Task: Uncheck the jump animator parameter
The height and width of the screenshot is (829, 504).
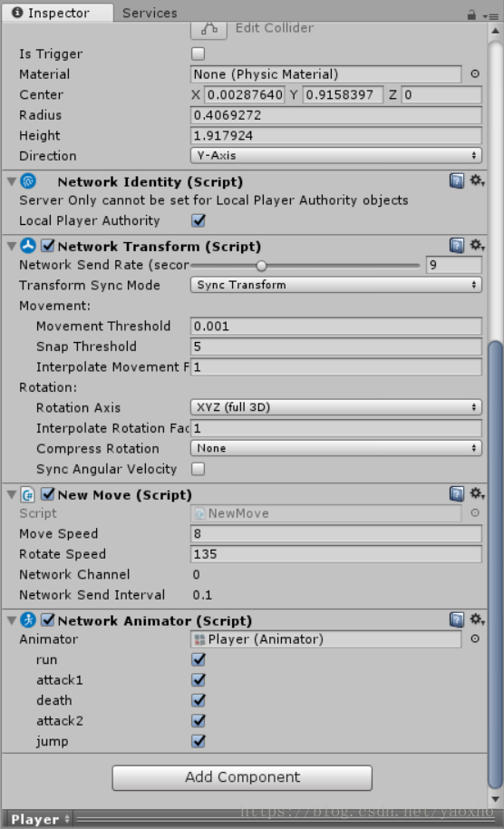Action: (x=199, y=741)
